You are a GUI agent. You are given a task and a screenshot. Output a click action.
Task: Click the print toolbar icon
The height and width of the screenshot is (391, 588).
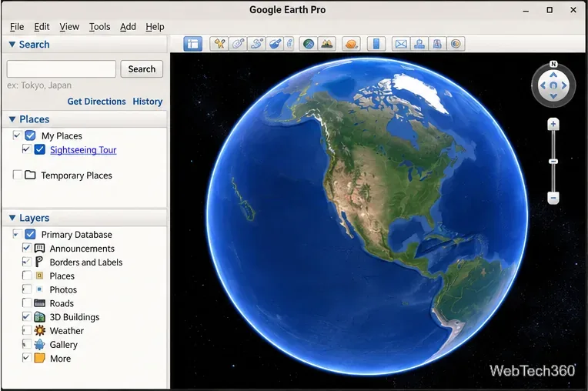coord(419,44)
